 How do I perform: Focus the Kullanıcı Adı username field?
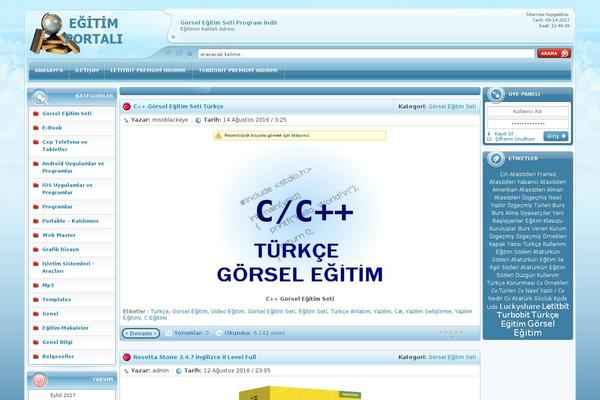point(528,111)
